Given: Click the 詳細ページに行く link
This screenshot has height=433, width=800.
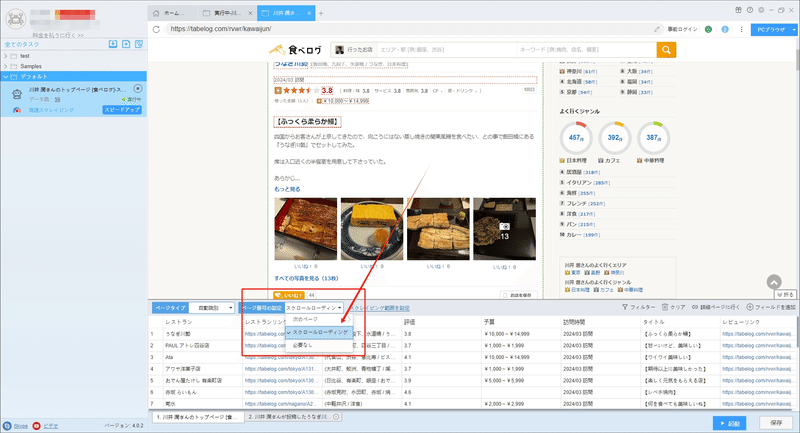Looking at the screenshot, I should (715, 307).
